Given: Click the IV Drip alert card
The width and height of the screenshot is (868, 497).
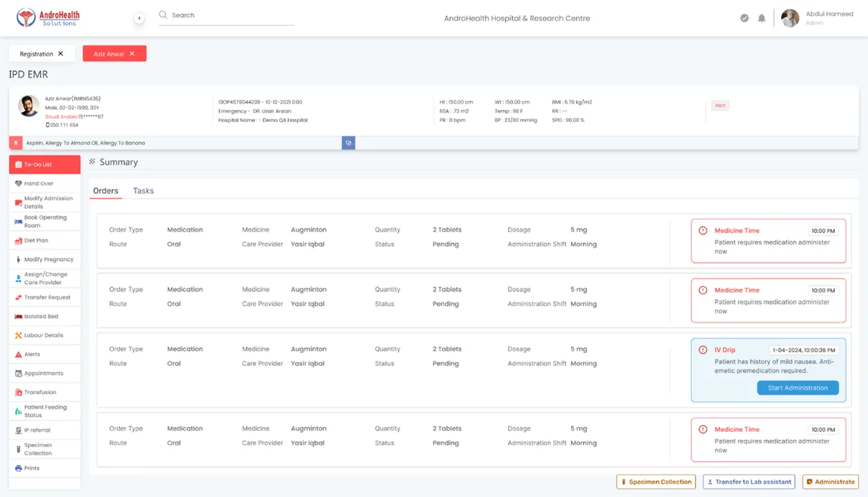Looking at the screenshot, I should (x=768, y=370).
